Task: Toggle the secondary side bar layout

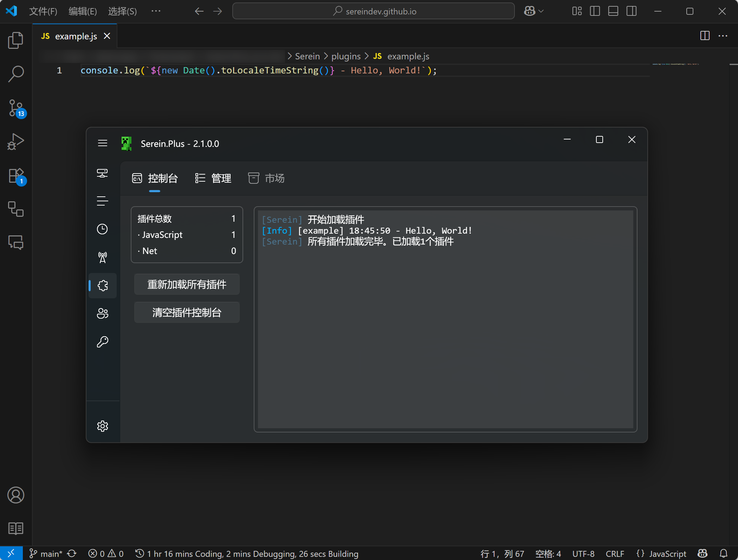Action: tap(631, 11)
